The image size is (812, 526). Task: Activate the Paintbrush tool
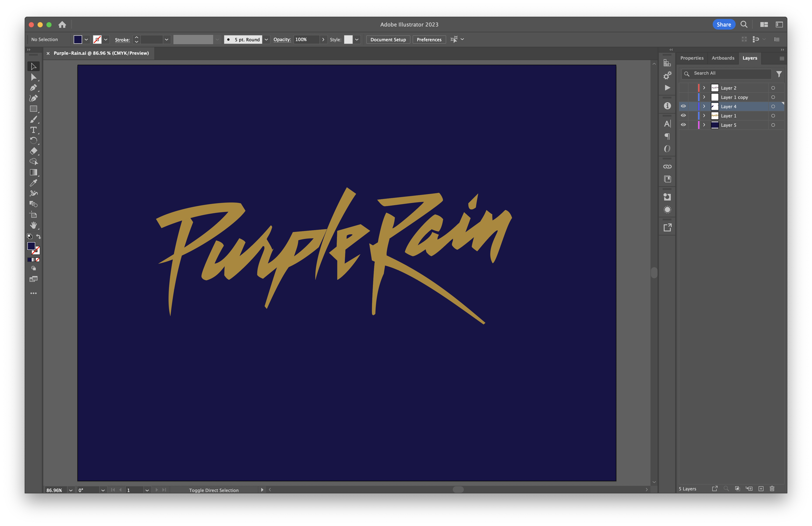click(34, 119)
